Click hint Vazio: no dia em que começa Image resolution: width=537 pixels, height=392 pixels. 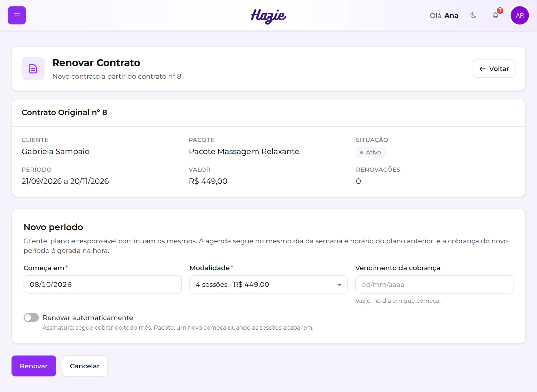pyautogui.click(x=398, y=301)
